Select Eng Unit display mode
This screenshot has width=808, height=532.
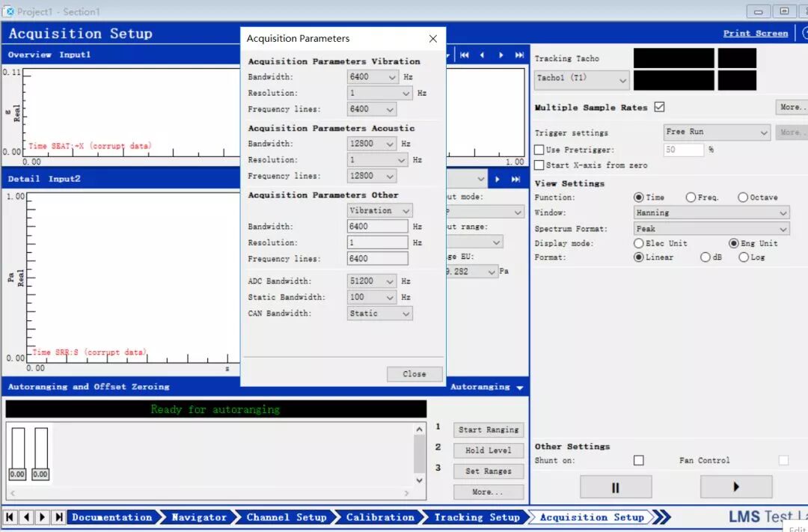coord(733,243)
